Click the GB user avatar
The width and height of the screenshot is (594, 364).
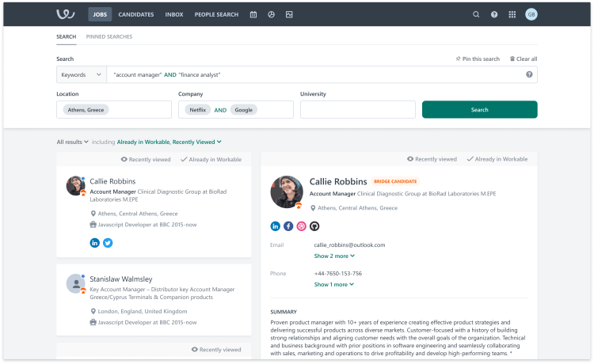click(x=531, y=14)
